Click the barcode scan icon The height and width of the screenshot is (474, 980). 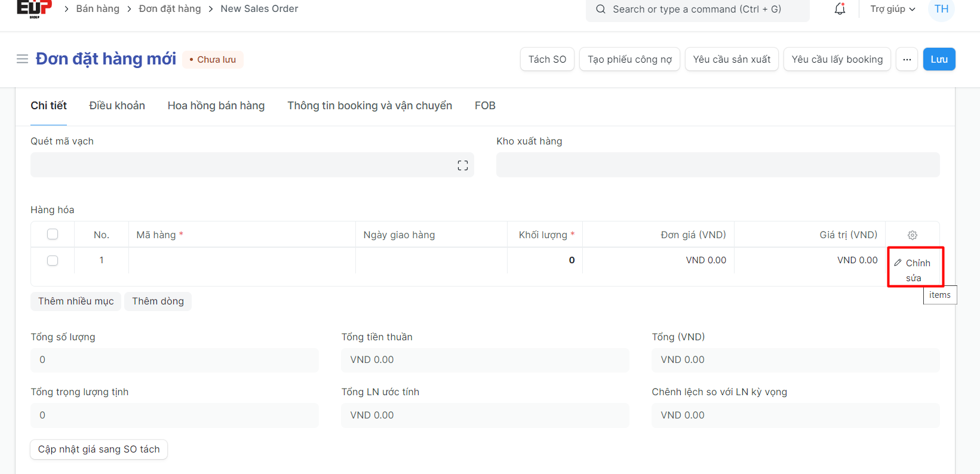(462, 165)
